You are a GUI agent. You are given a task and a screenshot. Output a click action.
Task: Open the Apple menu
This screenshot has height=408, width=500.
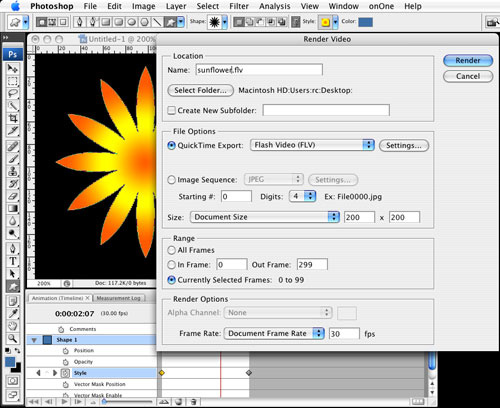[x=16, y=6]
